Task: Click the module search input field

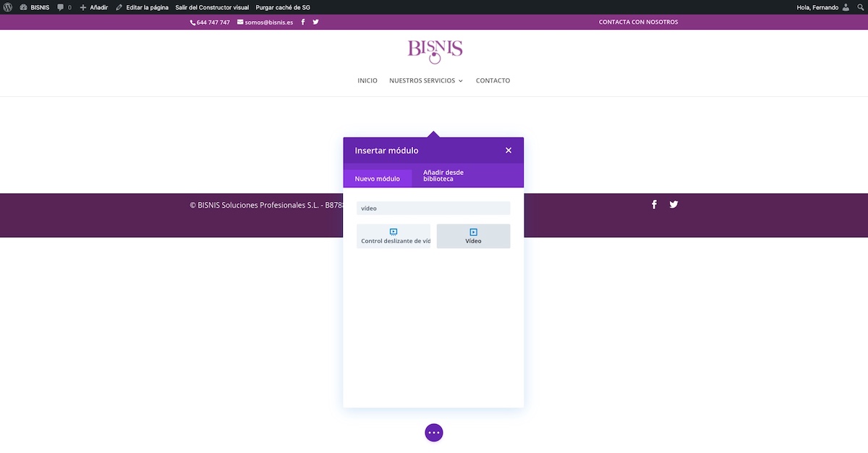Action: (433, 208)
